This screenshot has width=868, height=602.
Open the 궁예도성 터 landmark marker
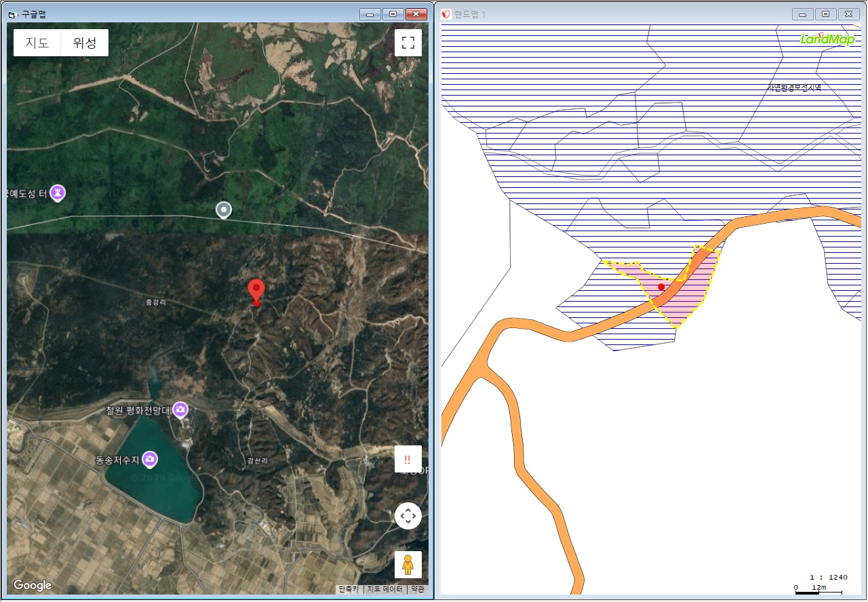coord(58,193)
